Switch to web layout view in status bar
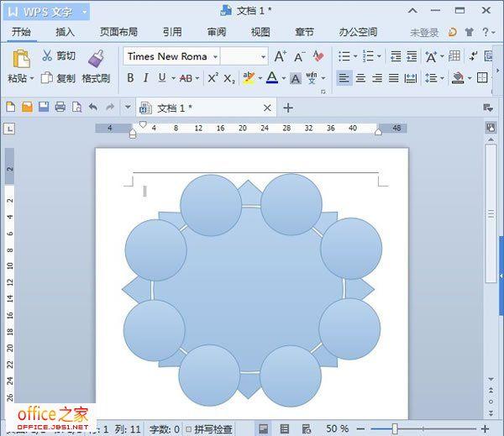Viewport: 504px width, 436px height. (307, 428)
